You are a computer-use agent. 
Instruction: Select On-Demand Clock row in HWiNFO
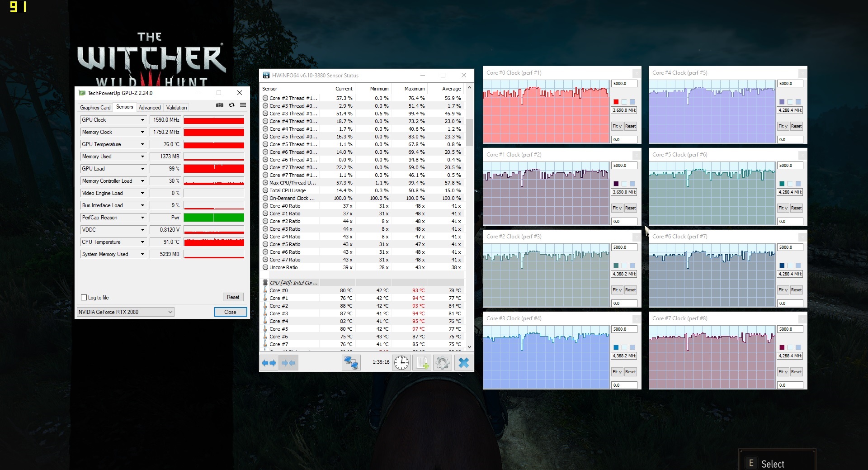click(362, 198)
